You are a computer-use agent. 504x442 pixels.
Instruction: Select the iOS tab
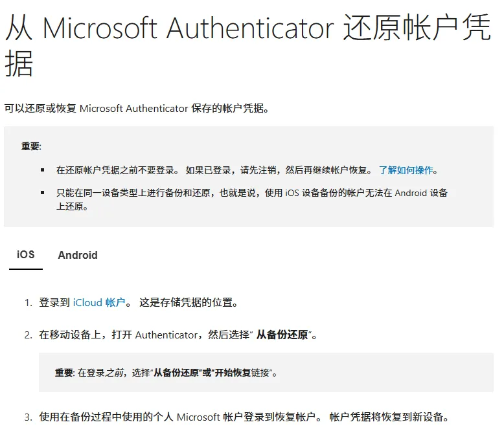click(26, 254)
